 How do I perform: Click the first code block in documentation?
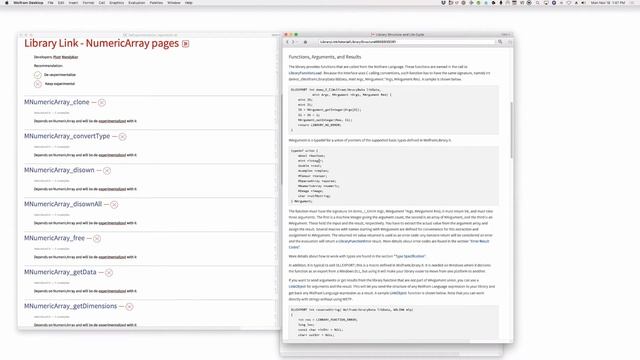[x=393, y=110]
